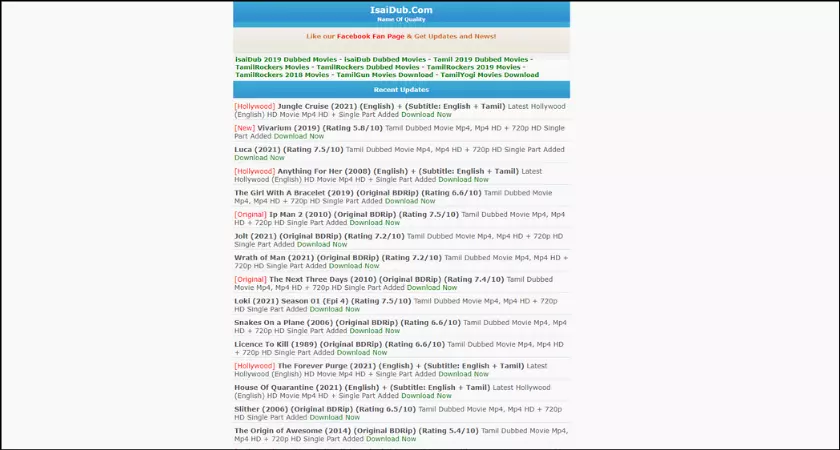Select the Name Of Quality subtitle text

point(401,19)
